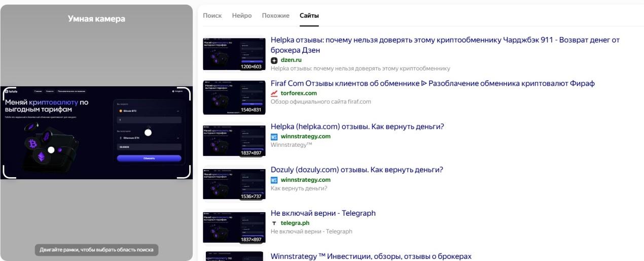The image size is (644, 261).
Task: Open the Dozuly (dozuly.com) отзывы link
Action: 357,170
